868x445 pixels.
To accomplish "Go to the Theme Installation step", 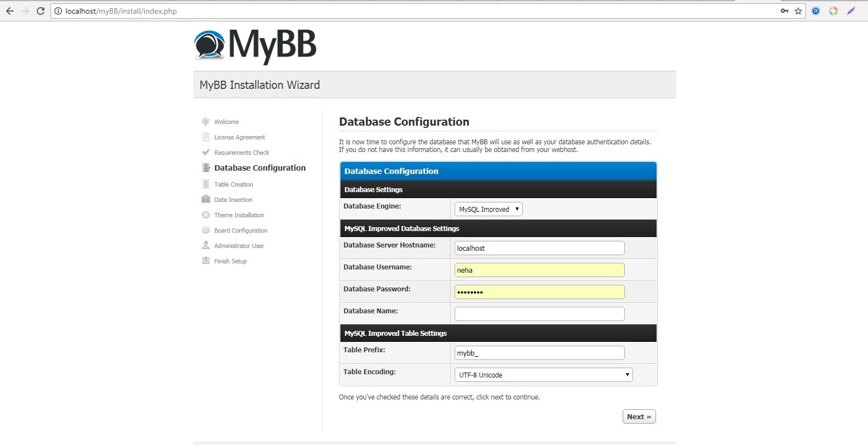I will tap(239, 215).
